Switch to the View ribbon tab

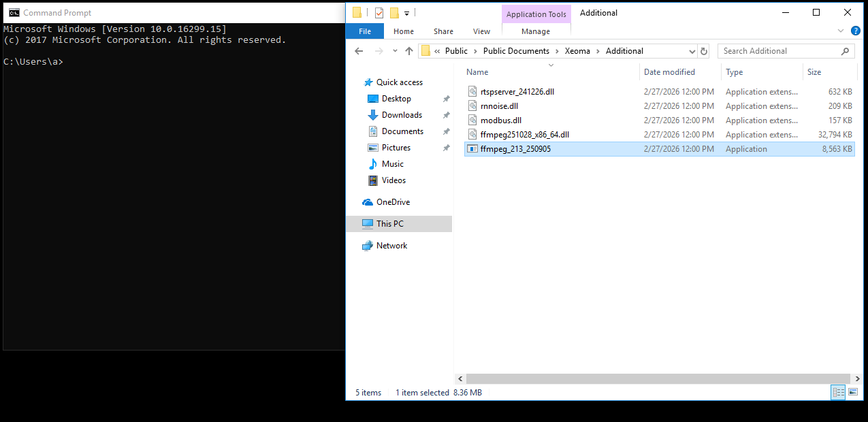click(x=481, y=31)
